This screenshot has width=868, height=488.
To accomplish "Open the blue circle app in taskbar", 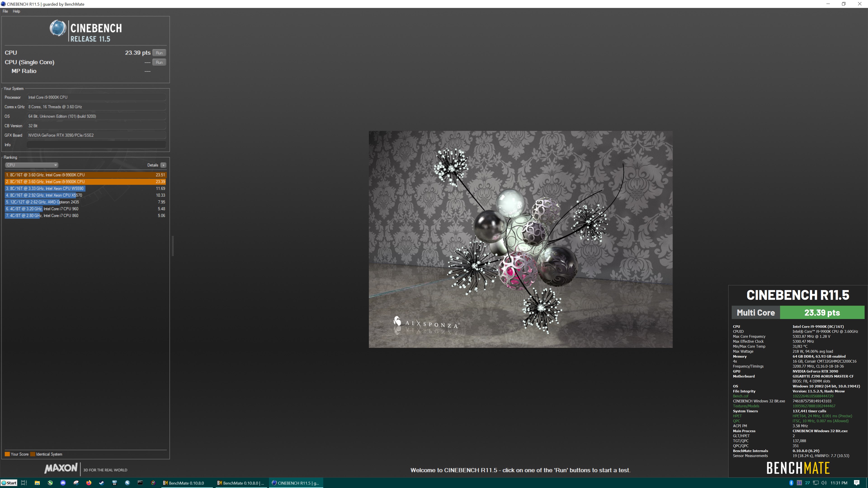I will point(127,483).
